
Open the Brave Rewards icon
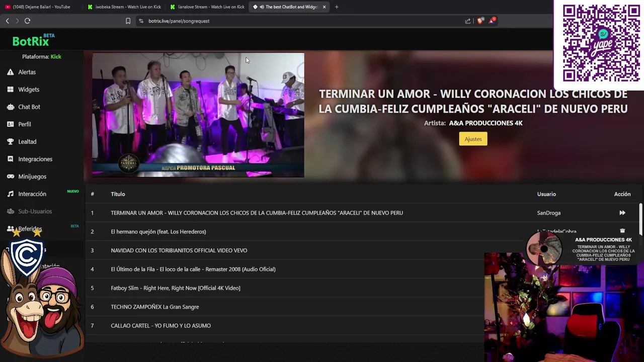(x=492, y=21)
